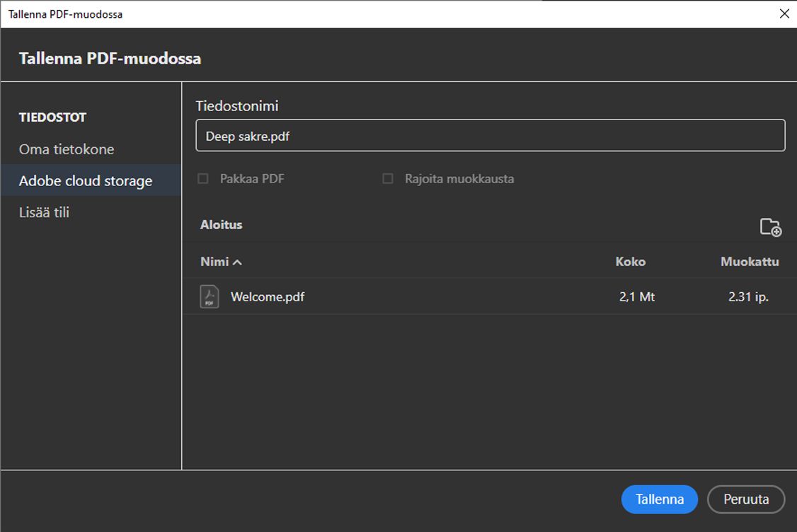The width and height of the screenshot is (797, 532).
Task: Cancel with the Peruuta button
Action: pyautogui.click(x=746, y=499)
